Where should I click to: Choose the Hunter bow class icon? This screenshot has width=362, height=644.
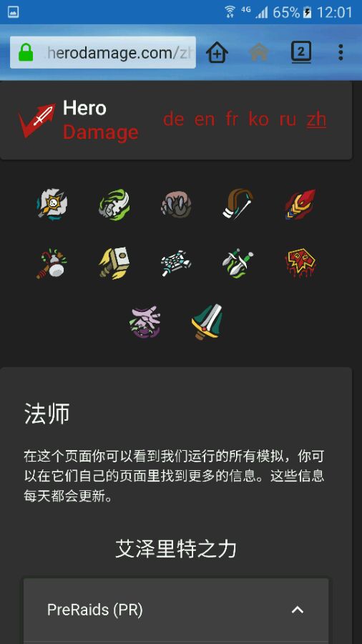238,204
